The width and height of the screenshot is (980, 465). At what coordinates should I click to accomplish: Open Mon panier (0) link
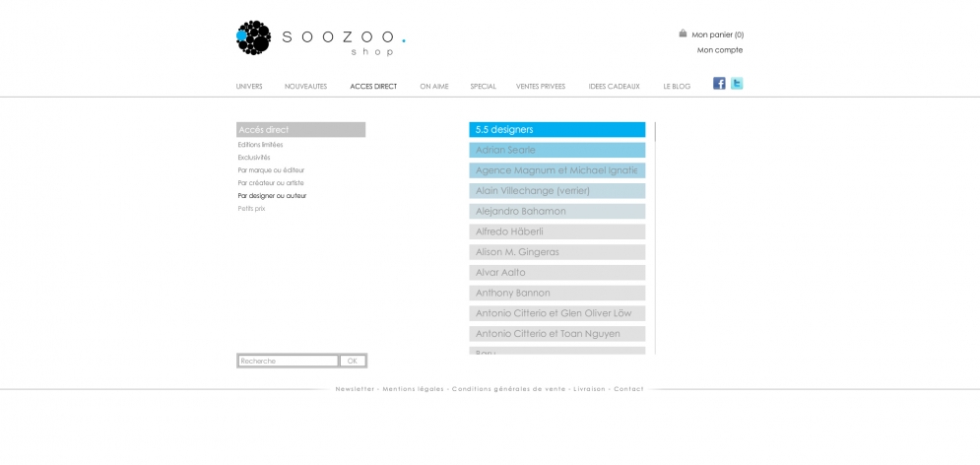coord(717,35)
